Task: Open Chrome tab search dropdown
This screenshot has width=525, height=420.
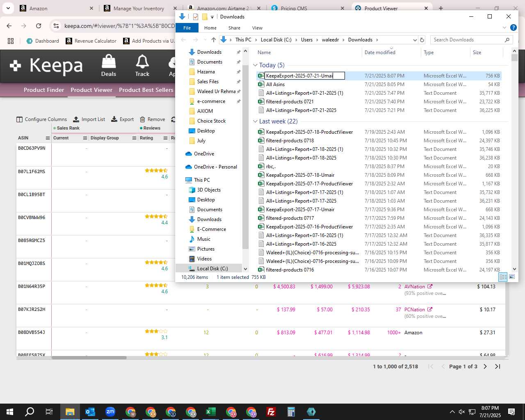Action: (8, 8)
